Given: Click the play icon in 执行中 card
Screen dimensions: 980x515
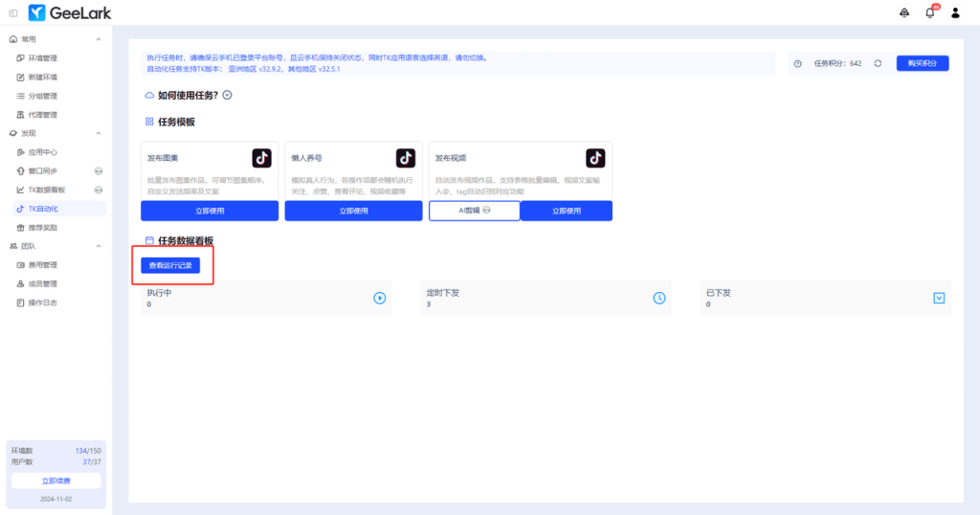Looking at the screenshot, I should tap(379, 298).
